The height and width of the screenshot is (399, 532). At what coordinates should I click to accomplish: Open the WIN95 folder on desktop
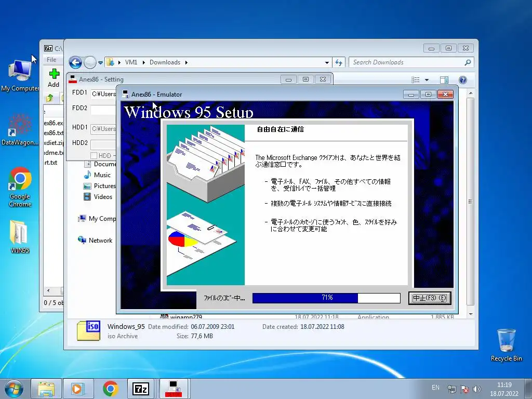click(20, 237)
